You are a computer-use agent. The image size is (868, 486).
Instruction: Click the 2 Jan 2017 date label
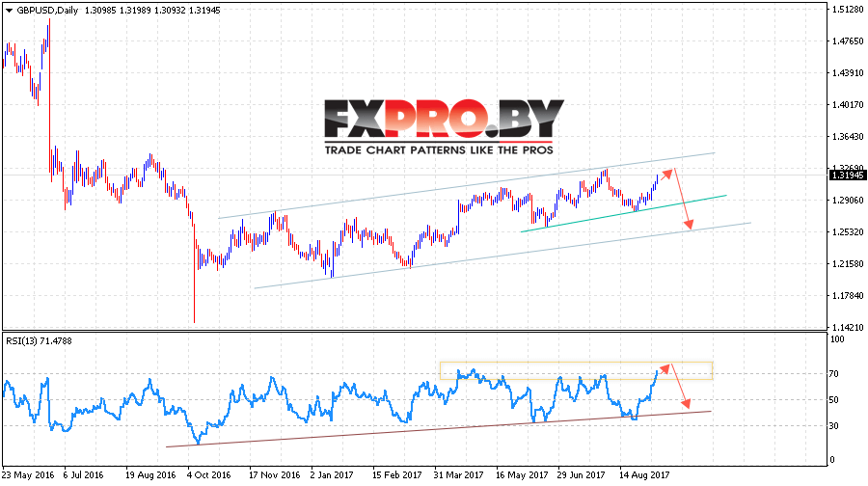(x=332, y=475)
